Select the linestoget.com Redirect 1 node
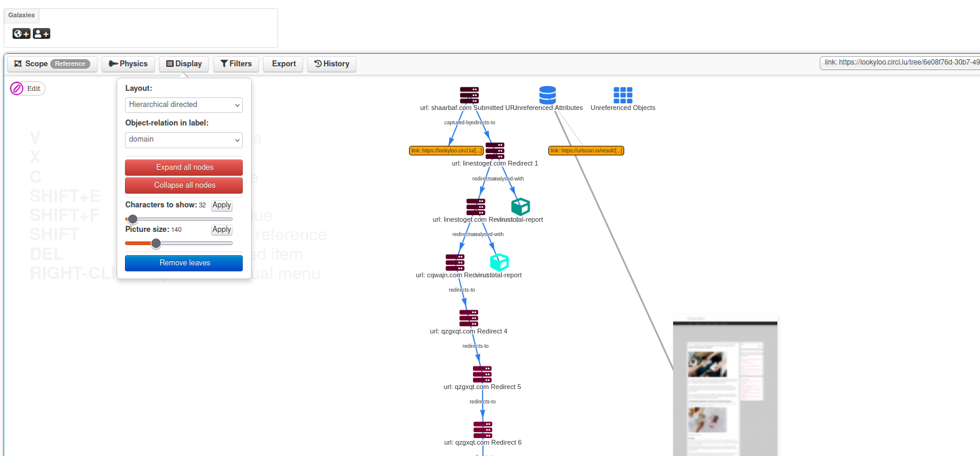Viewport: 980px width, 456px height. tap(495, 151)
